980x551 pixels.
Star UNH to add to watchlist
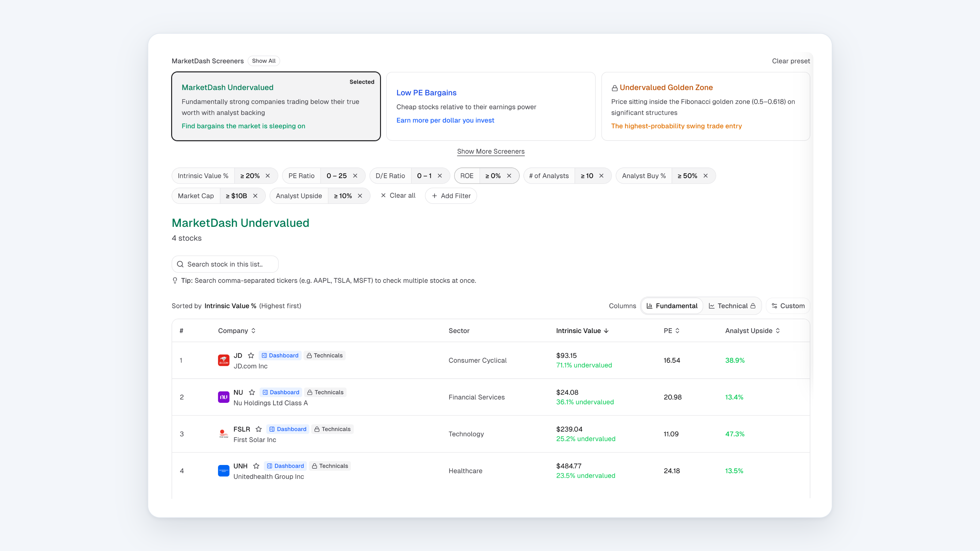coord(256,466)
